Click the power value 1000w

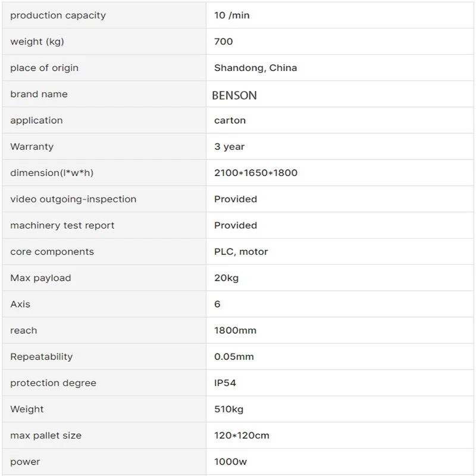230,462
